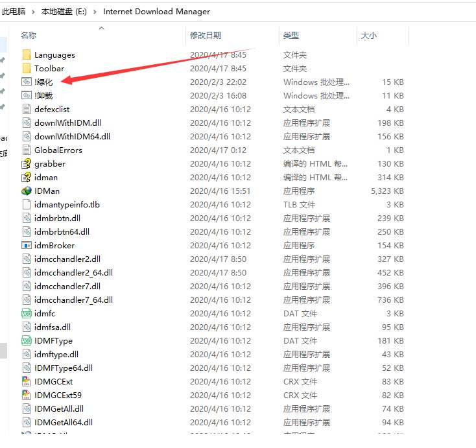Expand the arrow after 此电脑 breadcrumb
The width and height of the screenshot is (476, 448).
(33, 12)
